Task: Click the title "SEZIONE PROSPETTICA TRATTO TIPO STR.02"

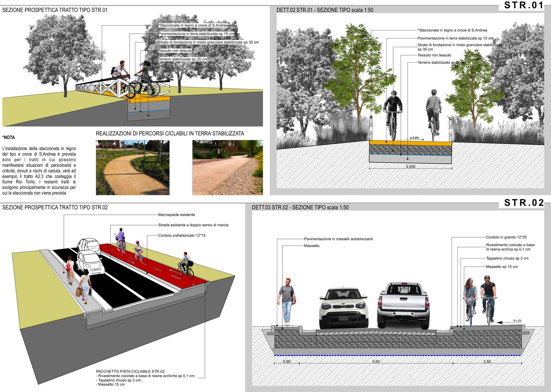Action: click(55, 207)
